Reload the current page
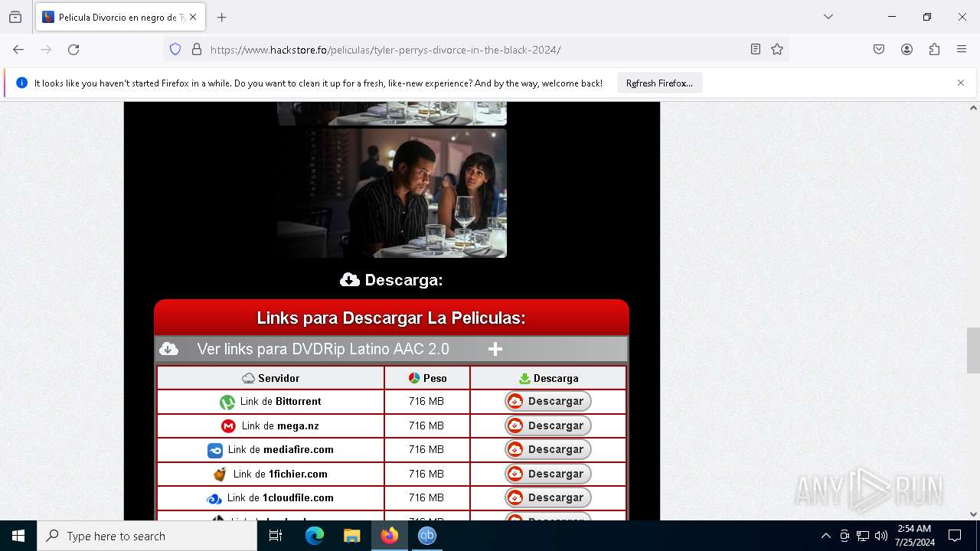Image resolution: width=980 pixels, height=551 pixels. [73, 50]
